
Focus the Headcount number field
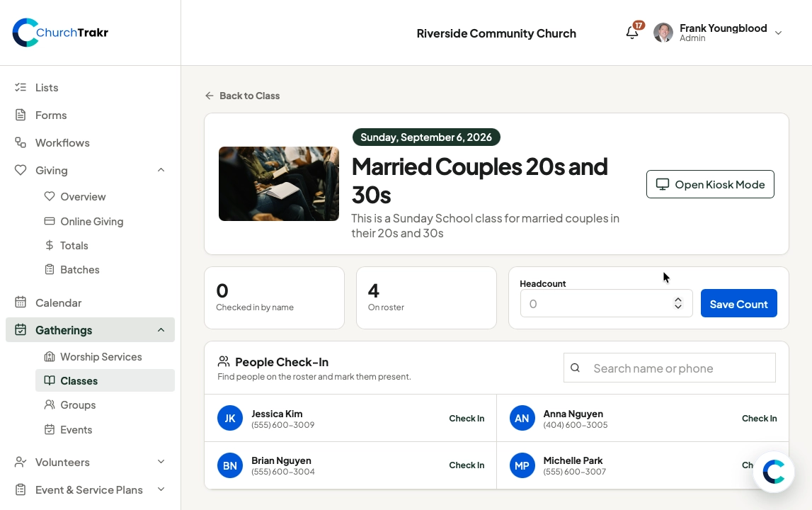point(606,304)
